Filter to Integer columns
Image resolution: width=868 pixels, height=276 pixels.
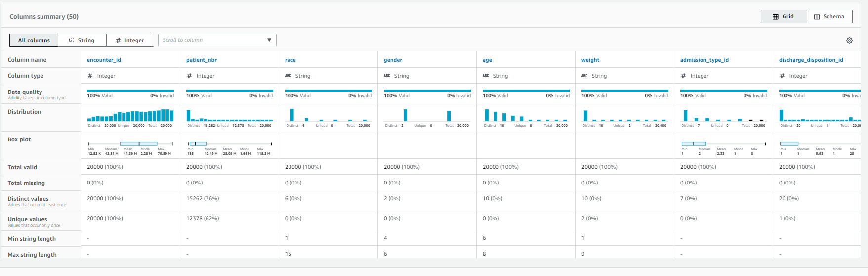130,40
